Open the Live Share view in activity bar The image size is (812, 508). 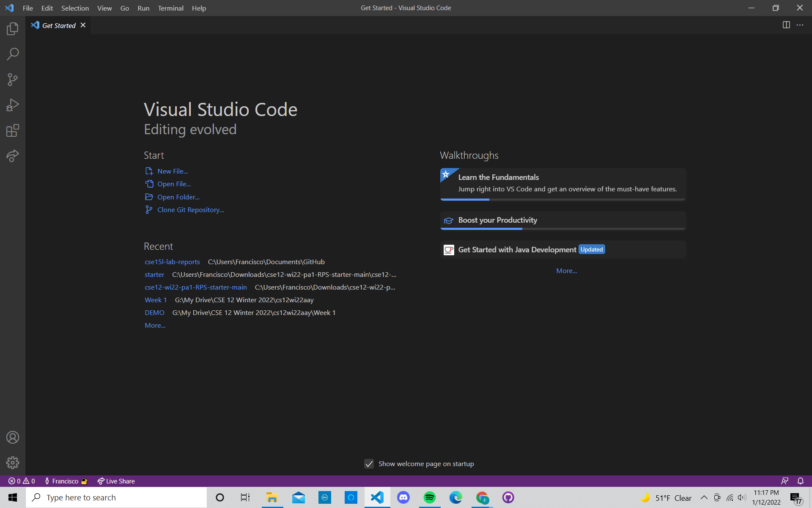[x=13, y=156]
